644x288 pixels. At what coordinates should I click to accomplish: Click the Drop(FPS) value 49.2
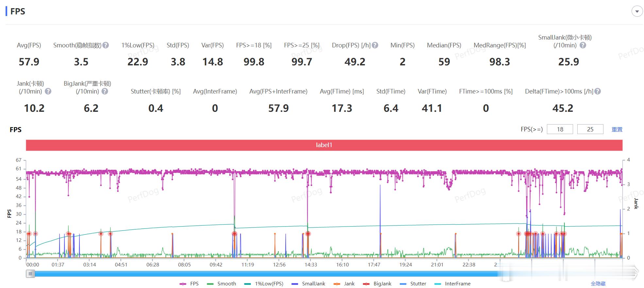pos(355,62)
